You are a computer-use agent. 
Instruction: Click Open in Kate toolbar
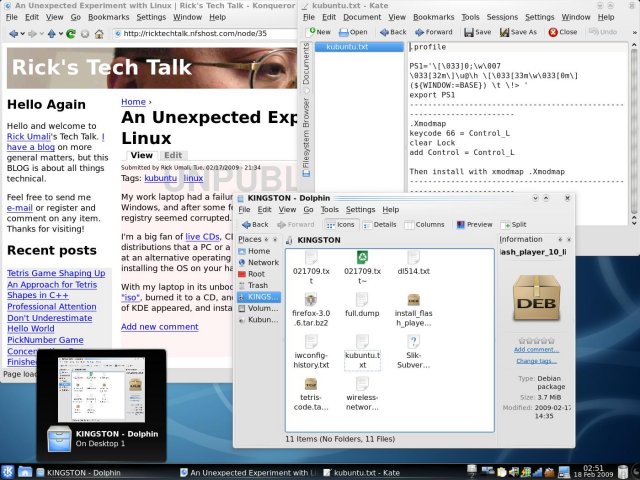point(353,32)
